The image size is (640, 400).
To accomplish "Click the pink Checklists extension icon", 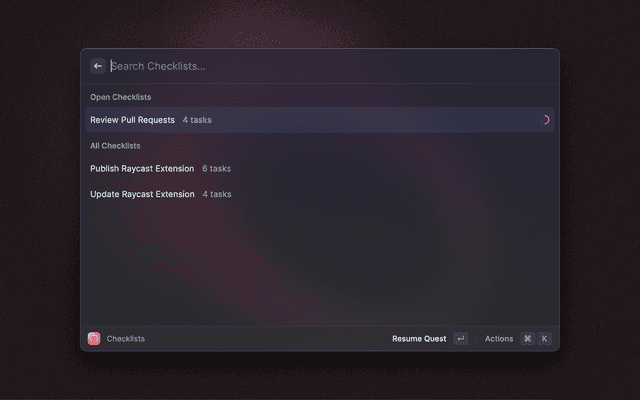I will click(94, 338).
